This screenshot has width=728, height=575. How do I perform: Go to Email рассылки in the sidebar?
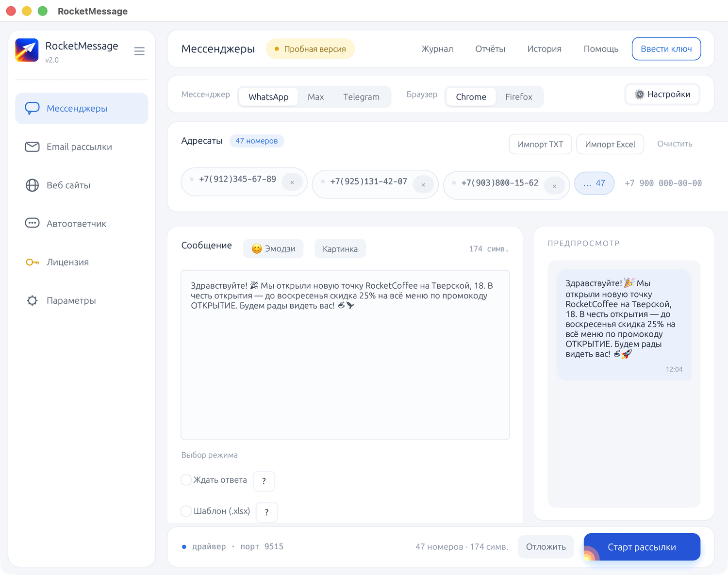click(82, 147)
